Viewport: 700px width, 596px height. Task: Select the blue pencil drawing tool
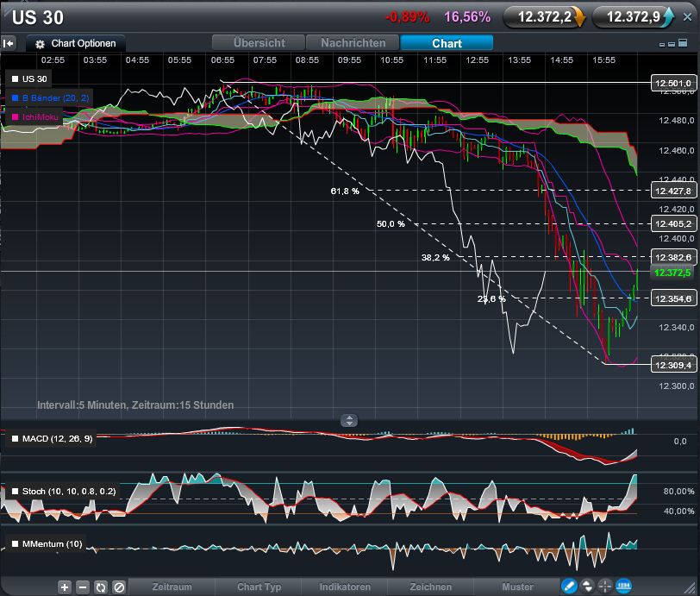pos(569,586)
